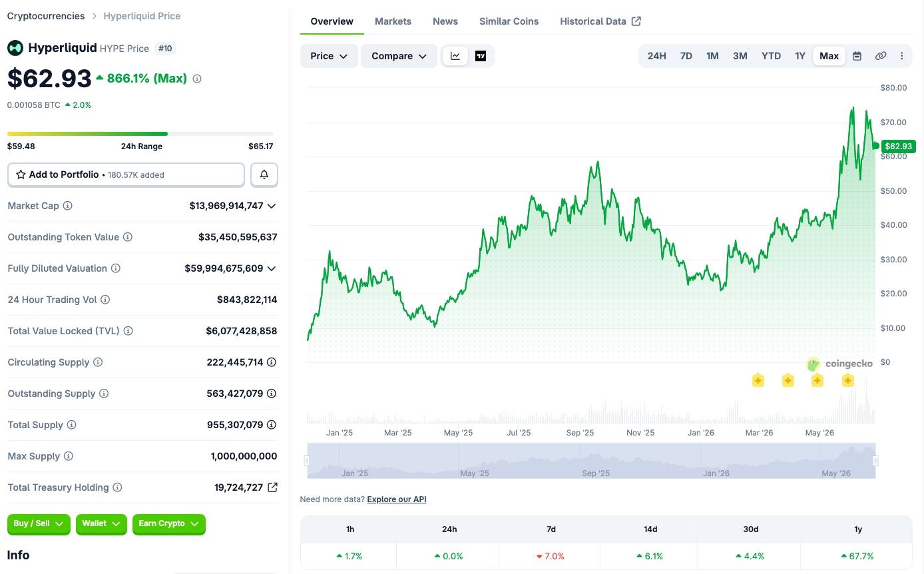Show Fully Diluted Valuation info icon

point(116,268)
